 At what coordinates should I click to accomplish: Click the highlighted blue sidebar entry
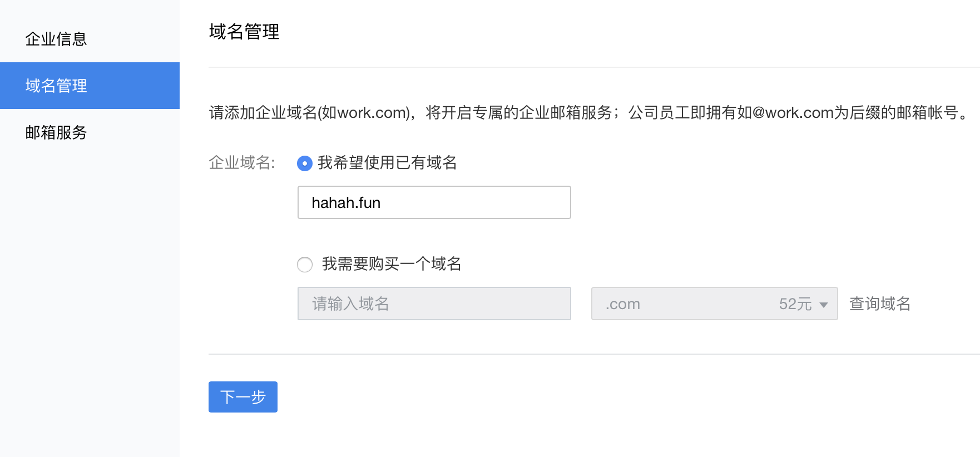pos(55,86)
